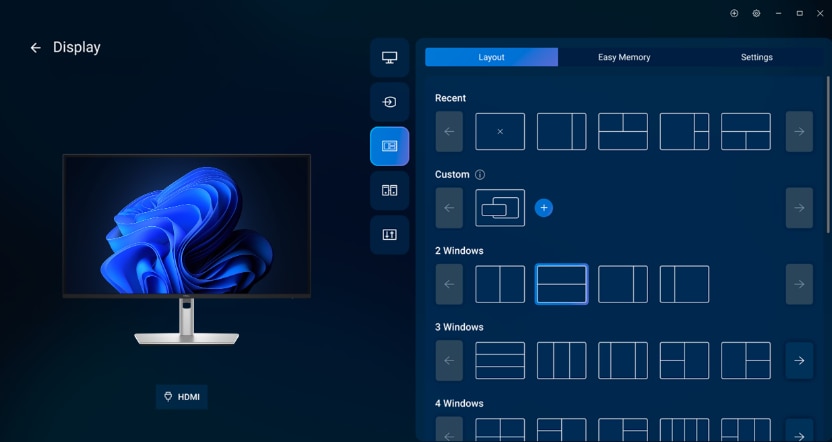Click the HDMI input button

point(181,397)
